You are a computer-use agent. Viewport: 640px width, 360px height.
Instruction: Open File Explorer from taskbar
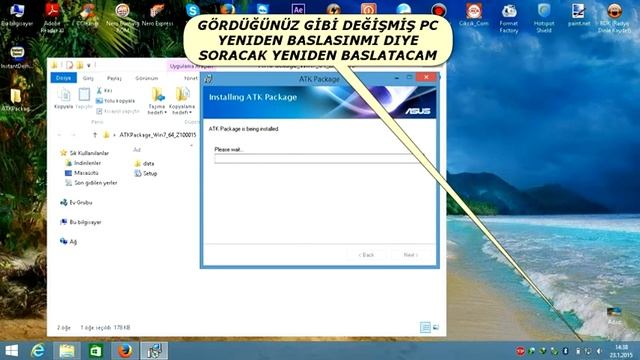tap(67, 351)
